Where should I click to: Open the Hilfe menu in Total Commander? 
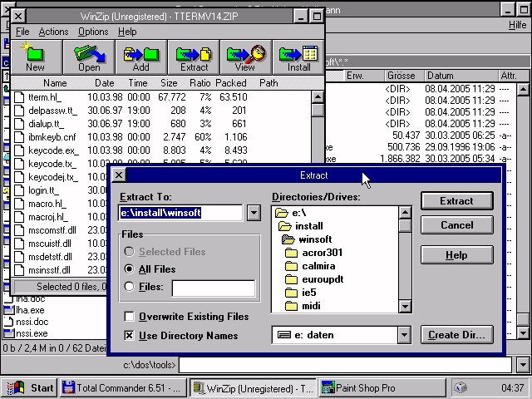[517, 25]
